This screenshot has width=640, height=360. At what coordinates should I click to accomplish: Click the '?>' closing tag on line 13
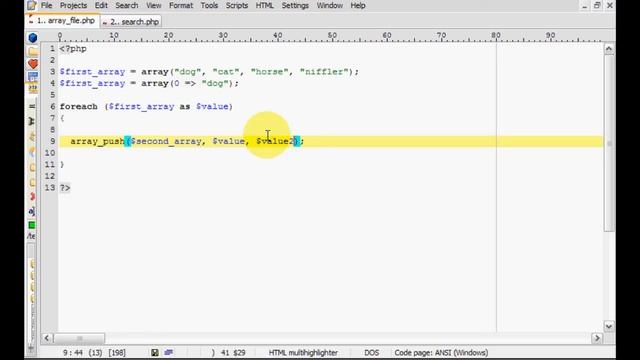65,188
